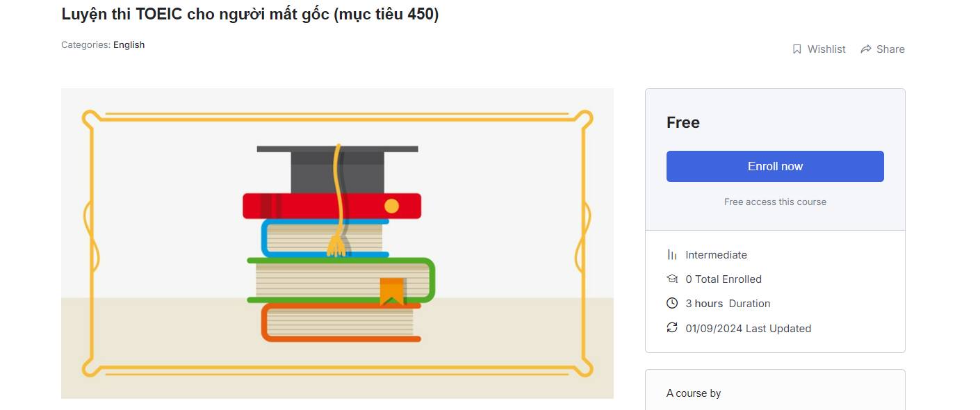Click the Wishlist bookmark icon

797,49
